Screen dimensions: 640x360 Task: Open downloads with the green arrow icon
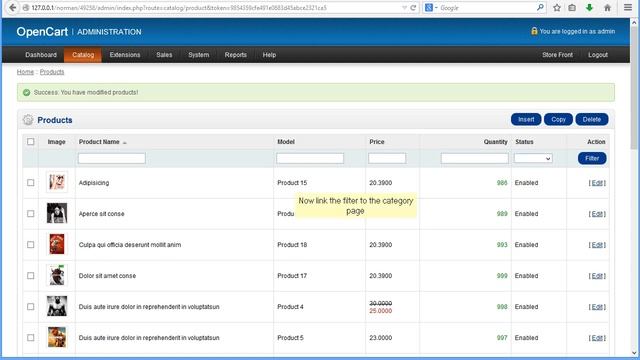[x=589, y=8]
